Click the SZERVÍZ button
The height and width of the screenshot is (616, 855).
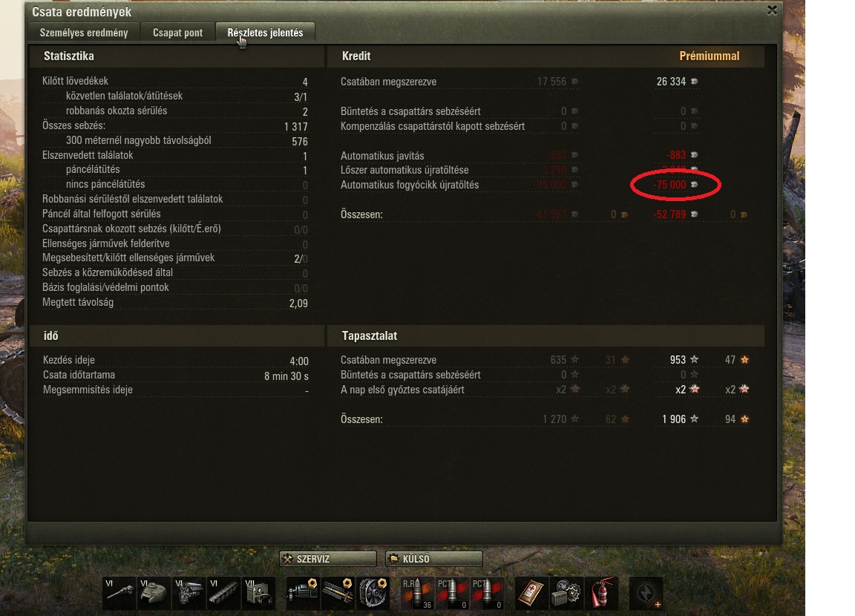(328, 559)
